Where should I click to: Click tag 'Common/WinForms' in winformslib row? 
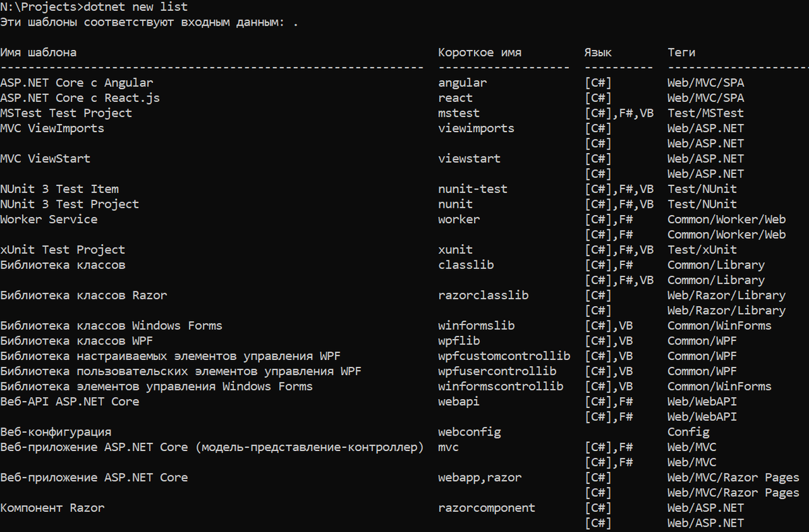pyautogui.click(x=719, y=326)
